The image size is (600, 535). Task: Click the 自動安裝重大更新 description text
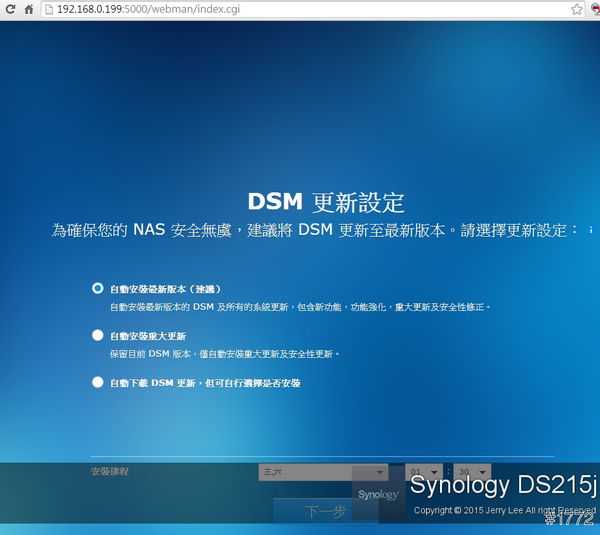(225, 354)
